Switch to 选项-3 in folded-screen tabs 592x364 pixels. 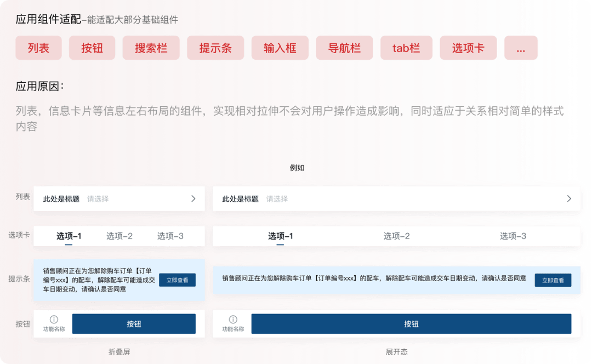(170, 236)
